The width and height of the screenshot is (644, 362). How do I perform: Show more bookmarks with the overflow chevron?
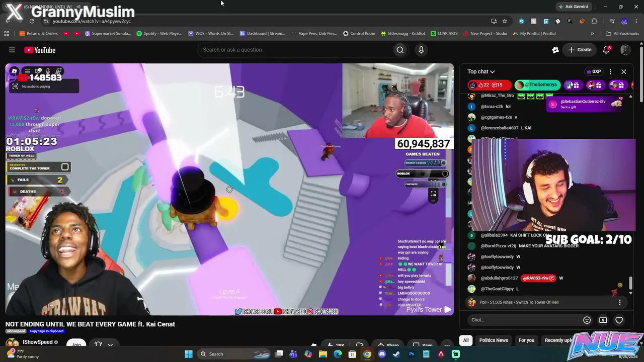tap(592, 34)
